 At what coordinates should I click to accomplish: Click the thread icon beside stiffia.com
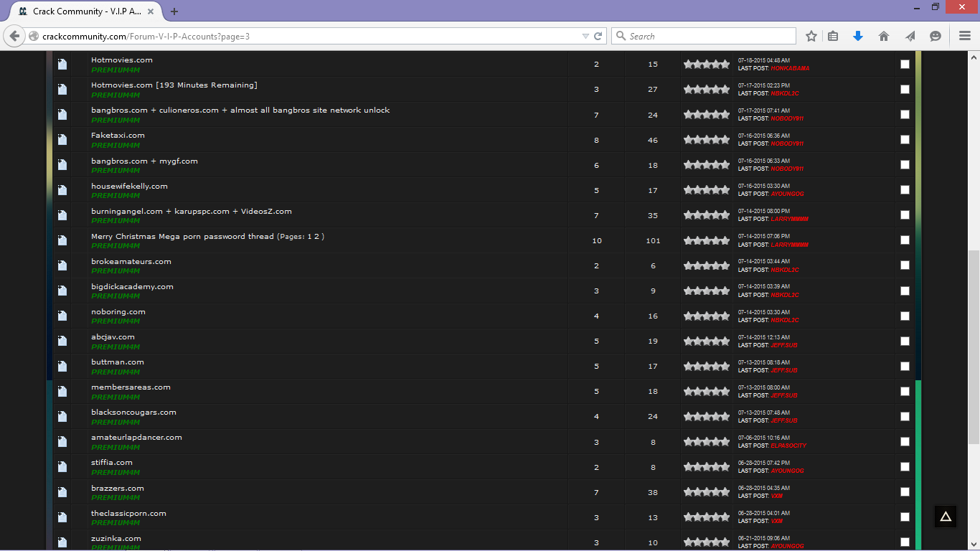(x=62, y=466)
